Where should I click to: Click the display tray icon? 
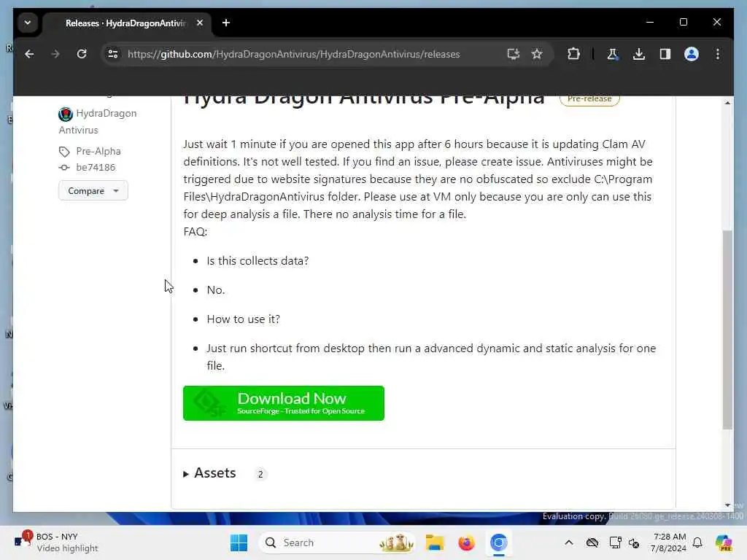615,542
